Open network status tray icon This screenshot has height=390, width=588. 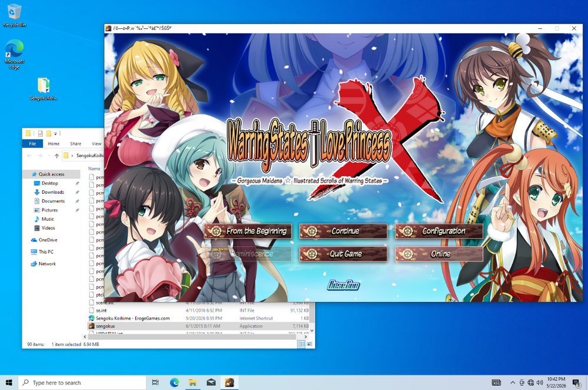pos(530,382)
